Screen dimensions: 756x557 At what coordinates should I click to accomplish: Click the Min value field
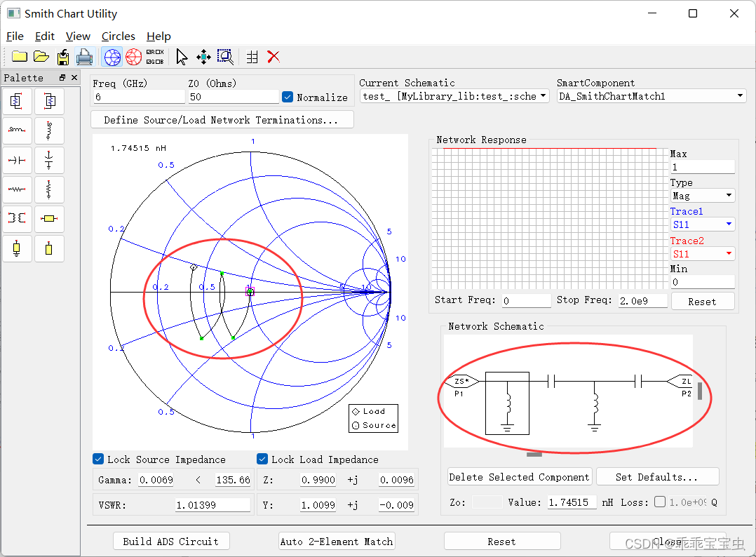pyautogui.click(x=703, y=281)
